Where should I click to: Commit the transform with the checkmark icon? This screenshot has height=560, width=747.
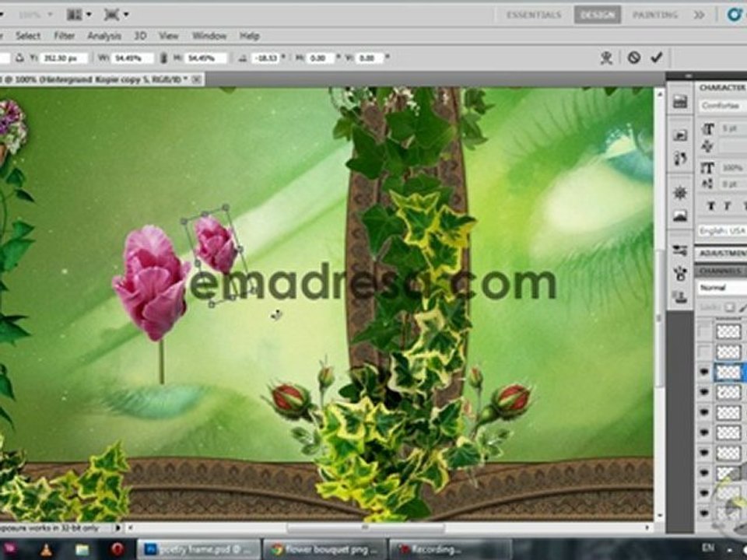pos(657,58)
